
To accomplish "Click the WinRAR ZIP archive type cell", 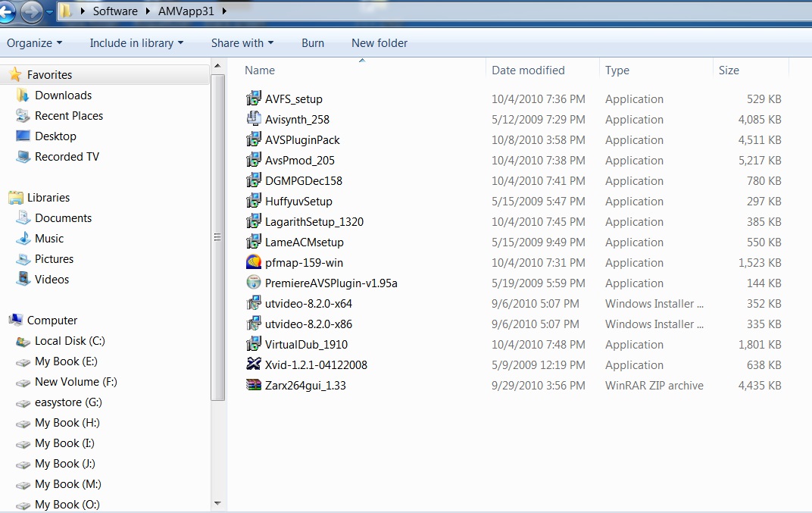I will 654,386.
